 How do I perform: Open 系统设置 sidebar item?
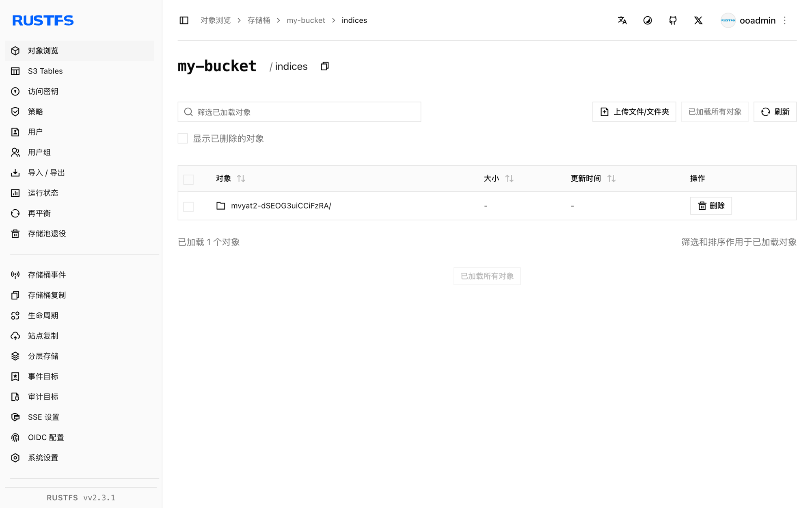pos(80,458)
